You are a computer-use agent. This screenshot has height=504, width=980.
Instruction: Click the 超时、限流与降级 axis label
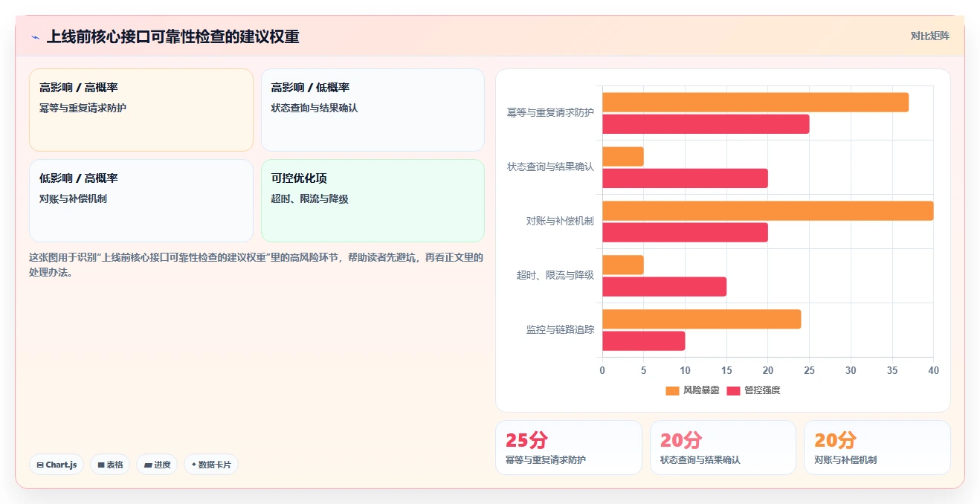(x=555, y=275)
